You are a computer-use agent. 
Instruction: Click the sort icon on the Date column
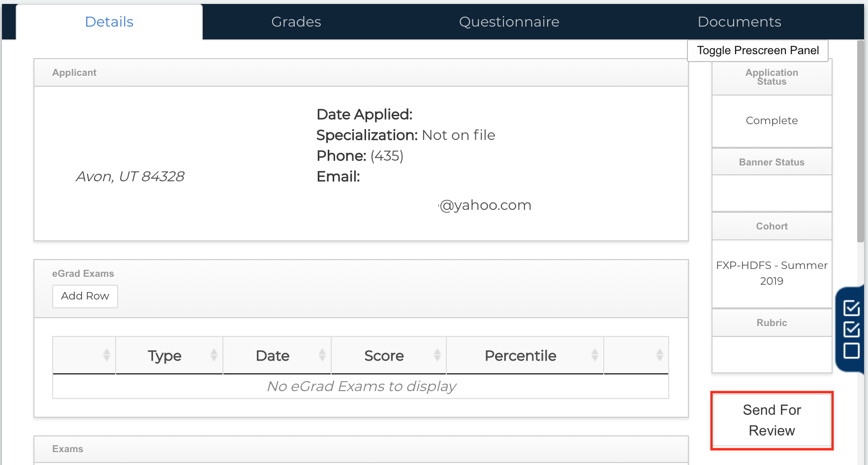(322, 355)
